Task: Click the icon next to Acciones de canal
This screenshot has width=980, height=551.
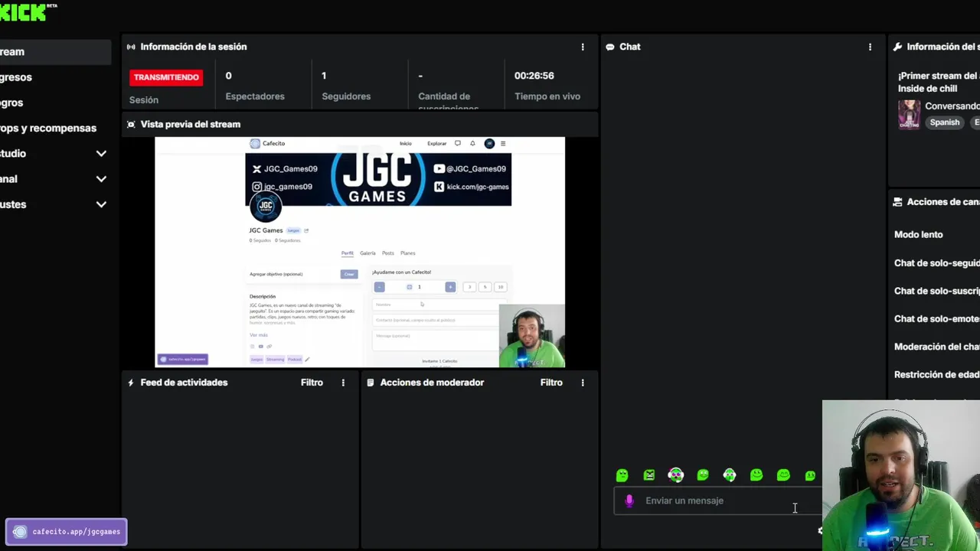Action: [x=897, y=202]
